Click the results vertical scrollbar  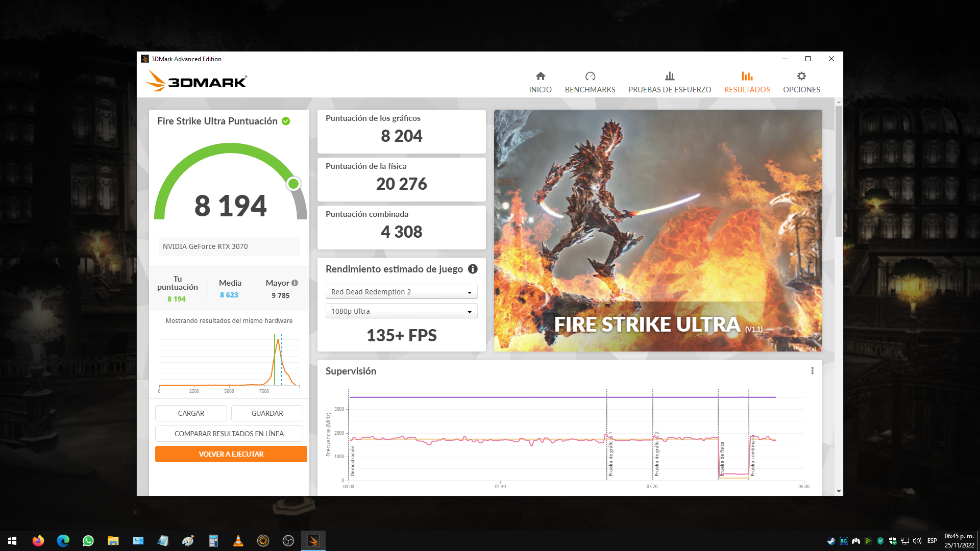tap(839, 171)
